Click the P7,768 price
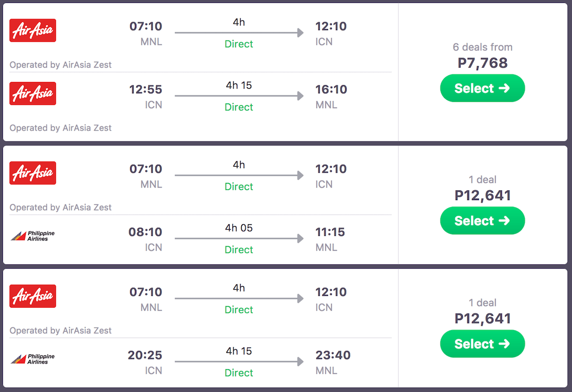Viewport: 572px width, 392px height. coord(482,63)
